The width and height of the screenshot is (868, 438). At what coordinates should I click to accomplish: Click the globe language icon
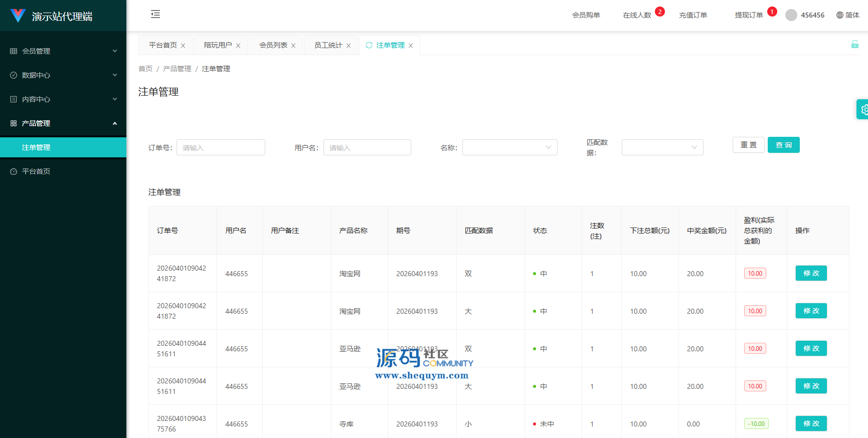pos(840,15)
